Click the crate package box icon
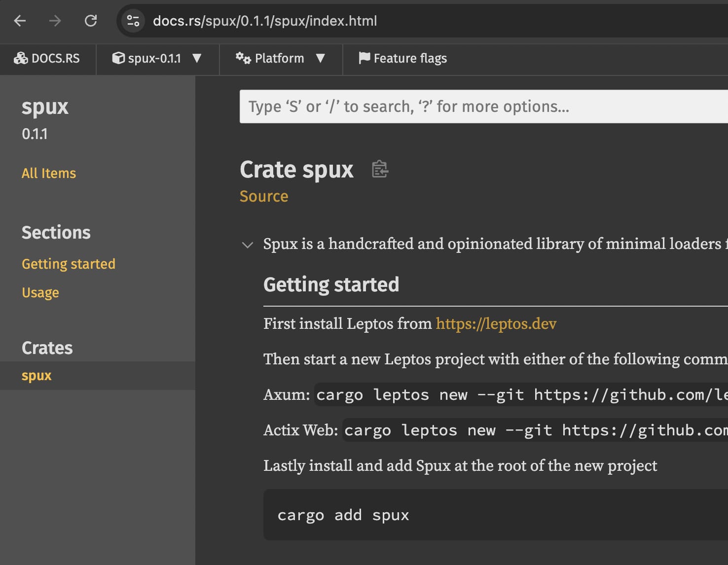Screen dimensions: 728x565 pos(118,58)
